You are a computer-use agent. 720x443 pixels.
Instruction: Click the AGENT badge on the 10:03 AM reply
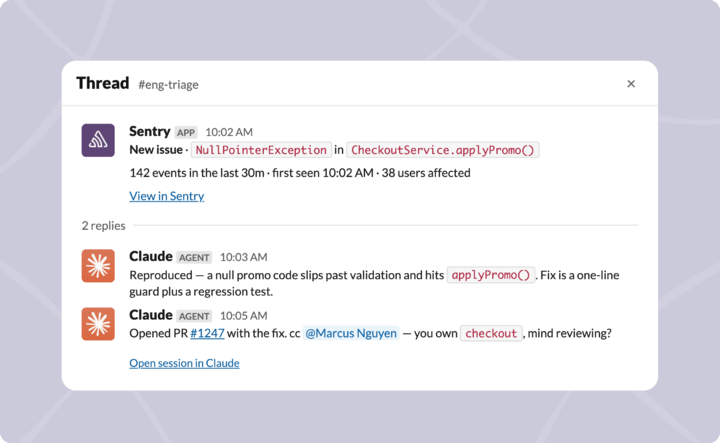(x=194, y=258)
